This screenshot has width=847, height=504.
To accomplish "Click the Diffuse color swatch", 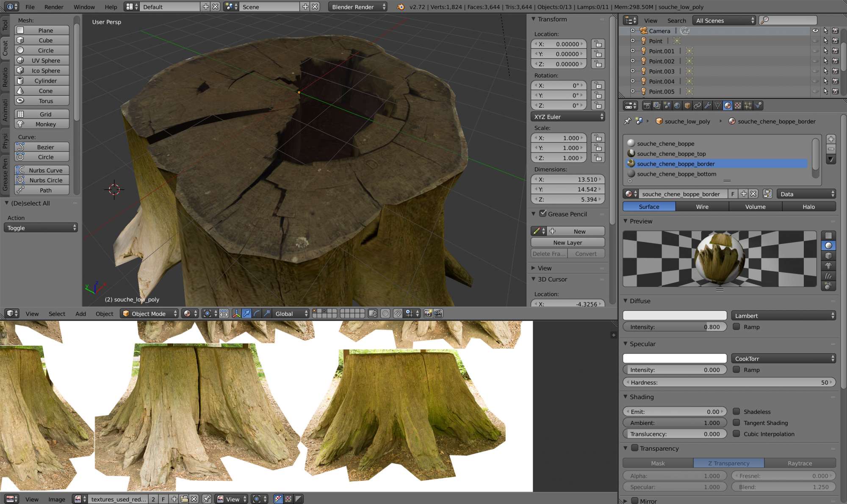I will tap(674, 316).
